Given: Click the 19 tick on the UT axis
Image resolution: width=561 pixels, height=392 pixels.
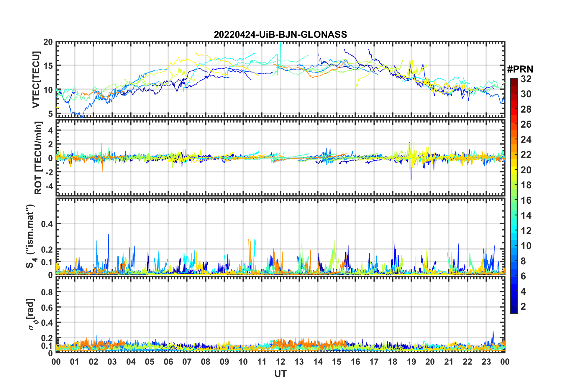Looking at the screenshot, I should (411, 362).
